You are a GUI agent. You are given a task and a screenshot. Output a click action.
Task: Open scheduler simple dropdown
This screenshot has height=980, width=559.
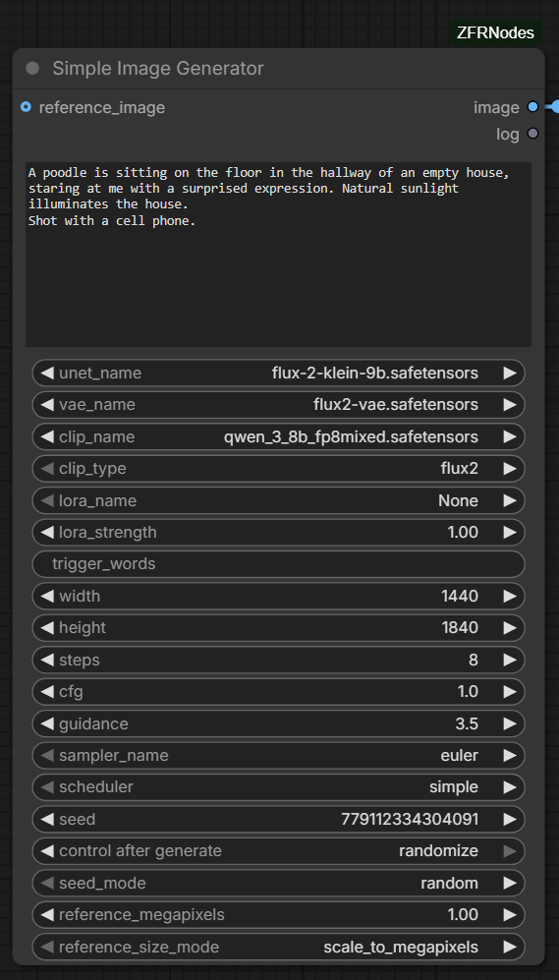click(x=279, y=787)
